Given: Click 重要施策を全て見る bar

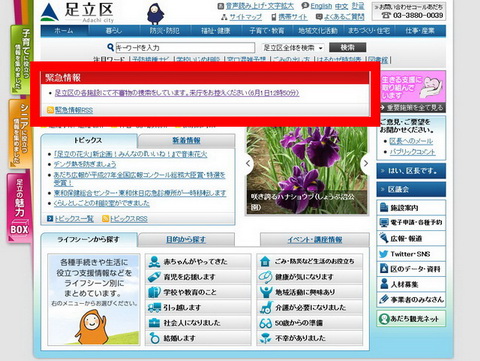Looking at the screenshot, I should tap(413, 108).
